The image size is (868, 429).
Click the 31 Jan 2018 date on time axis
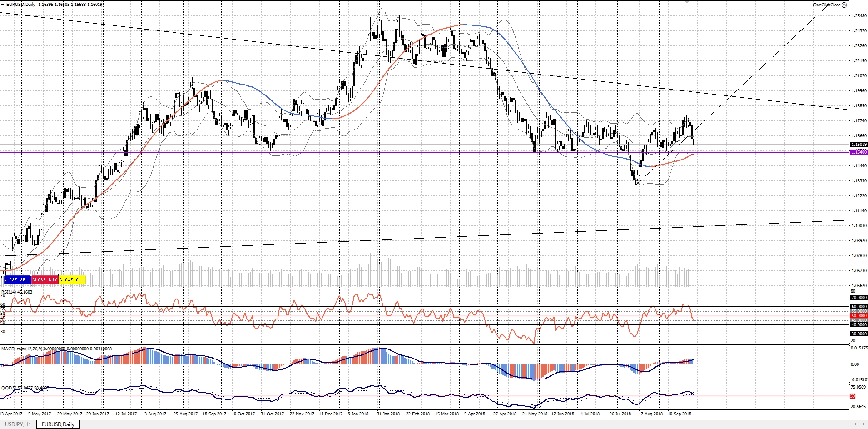(x=388, y=414)
